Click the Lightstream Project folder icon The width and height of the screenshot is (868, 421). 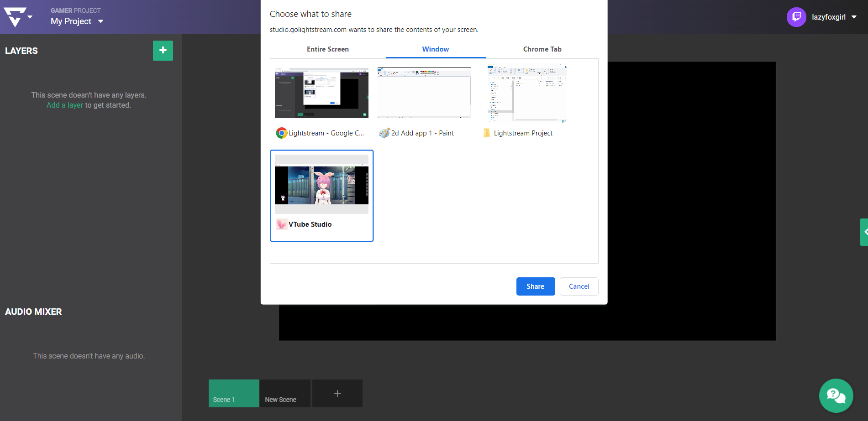click(x=487, y=133)
